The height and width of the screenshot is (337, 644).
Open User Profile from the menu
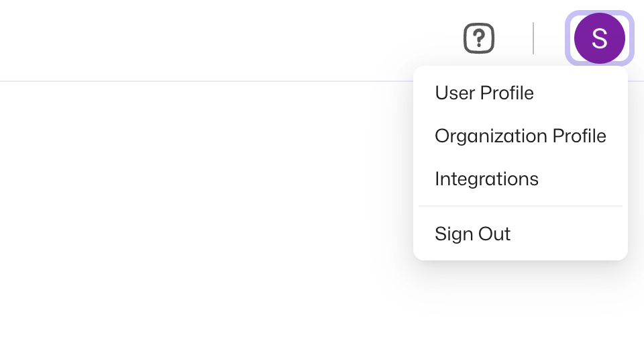[x=484, y=93]
